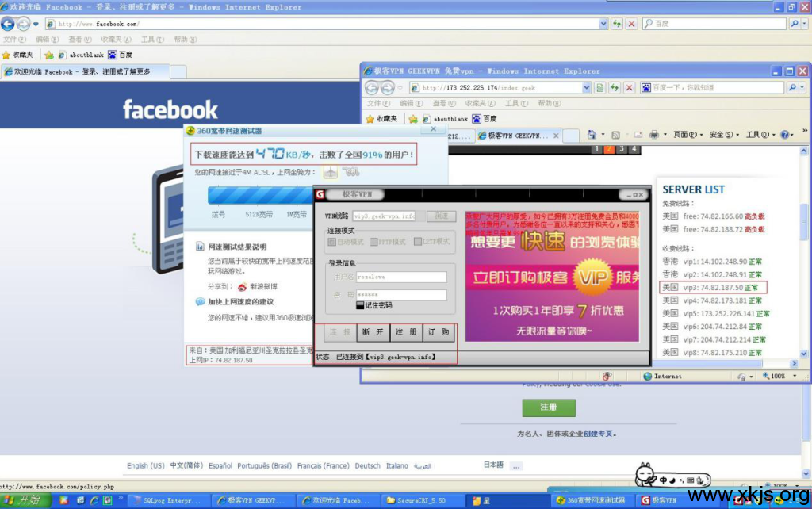Click Forward arrow in GEEKVPN IE window
Screen dimensions: 812x509
pos(387,88)
